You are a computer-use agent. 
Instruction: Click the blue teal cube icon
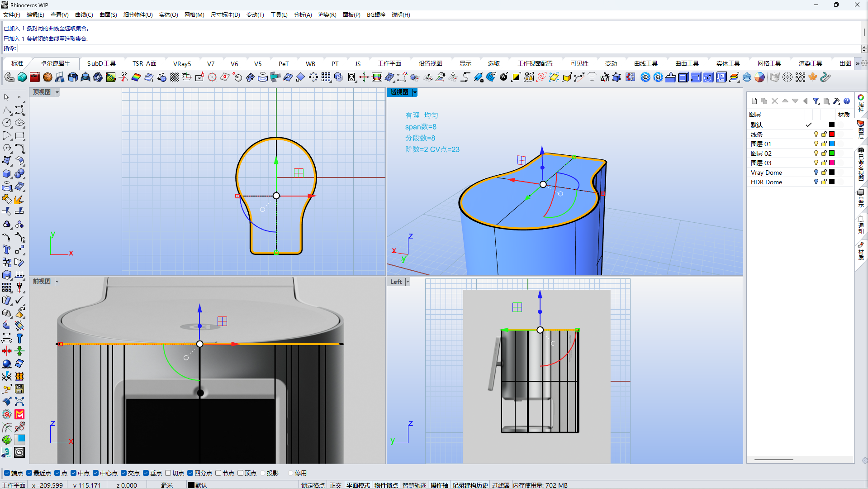22,77
